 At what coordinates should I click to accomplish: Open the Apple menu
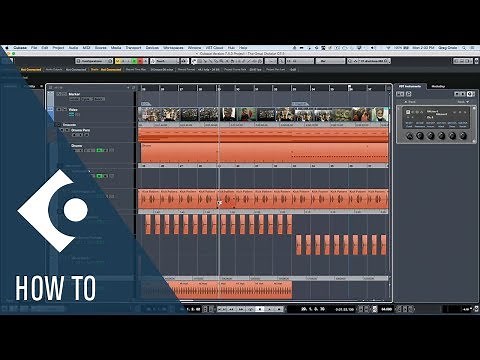tap(7, 48)
